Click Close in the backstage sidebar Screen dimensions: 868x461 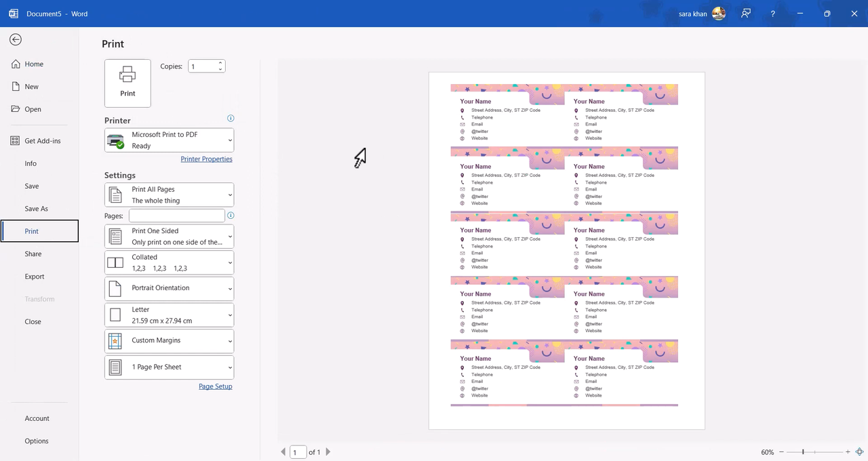(x=39, y=321)
